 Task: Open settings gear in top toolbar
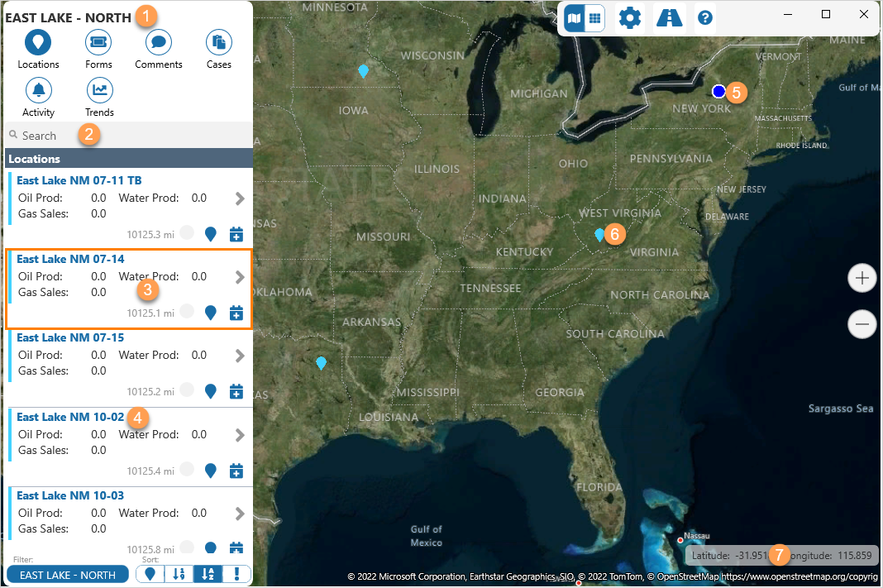pos(630,17)
